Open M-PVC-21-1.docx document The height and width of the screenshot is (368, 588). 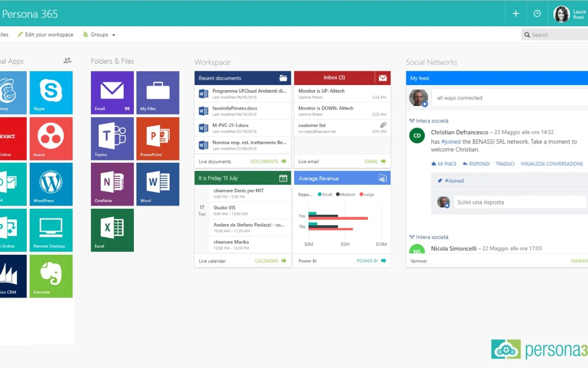[x=243, y=128]
